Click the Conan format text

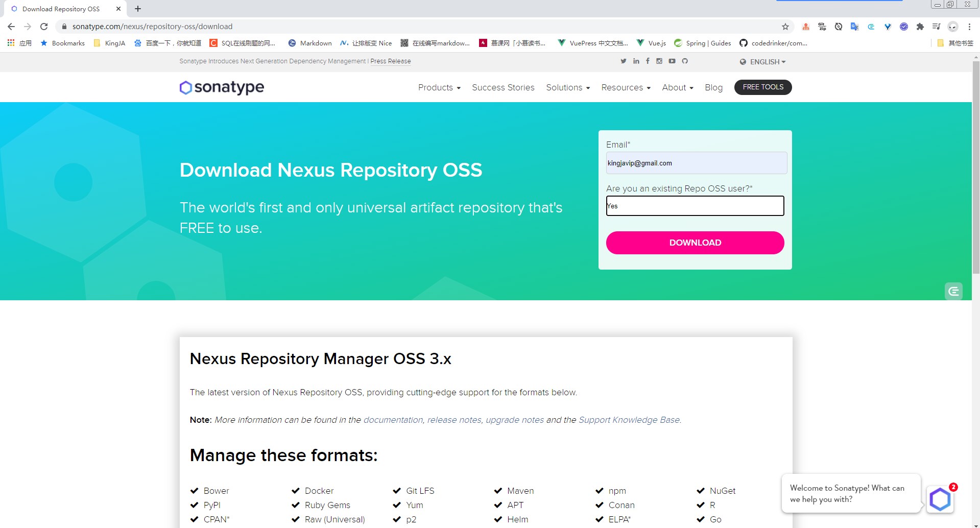click(x=622, y=505)
